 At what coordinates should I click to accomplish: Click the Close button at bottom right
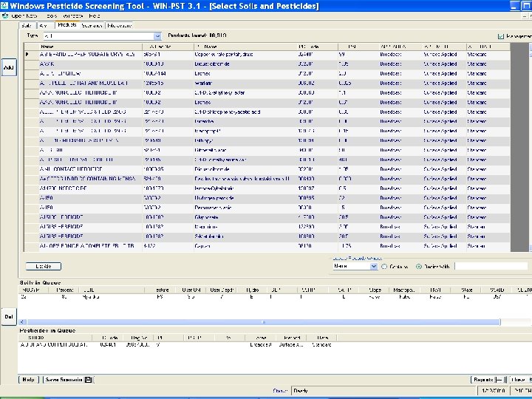click(x=521, y=380)
